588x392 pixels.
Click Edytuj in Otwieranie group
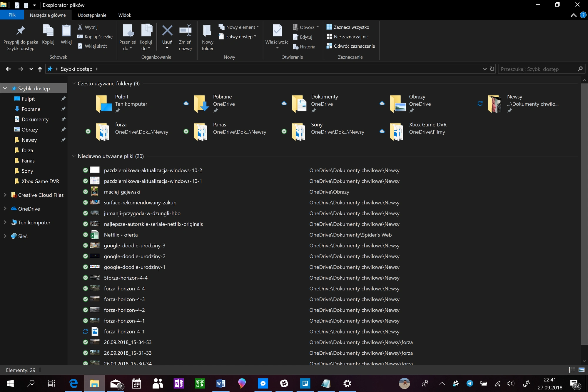click(x=303, y=37)
